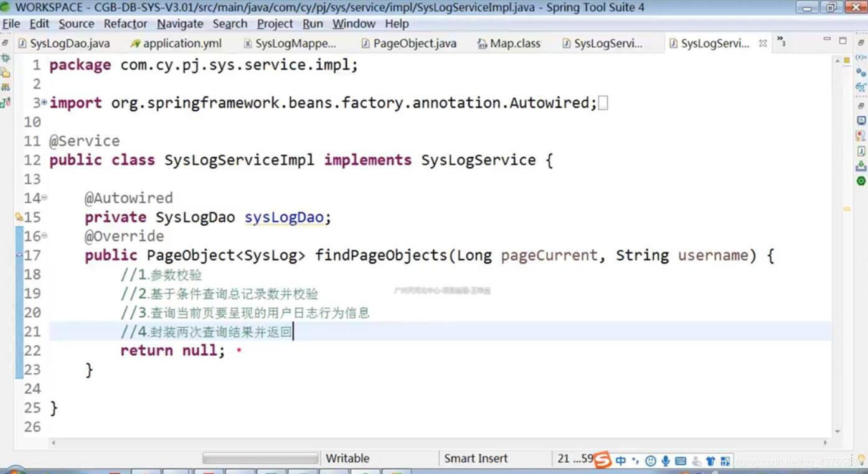Click the yellow overview ruler warning square

point(847,60)
